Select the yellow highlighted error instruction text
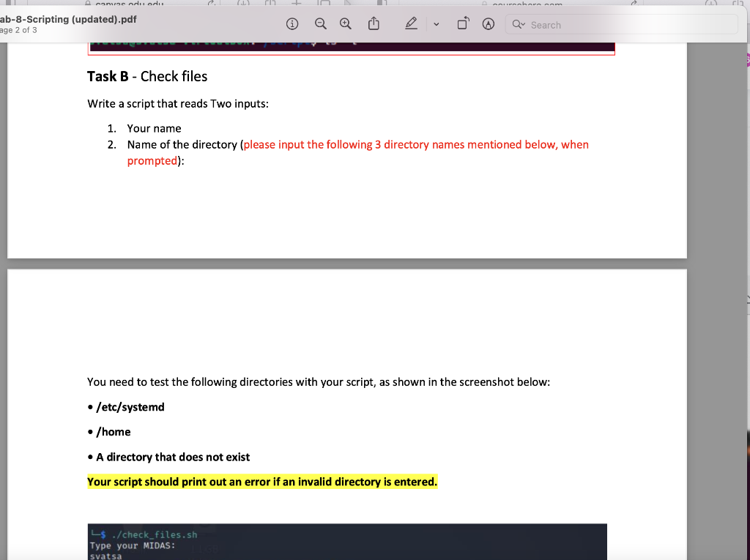 [261, 481]
